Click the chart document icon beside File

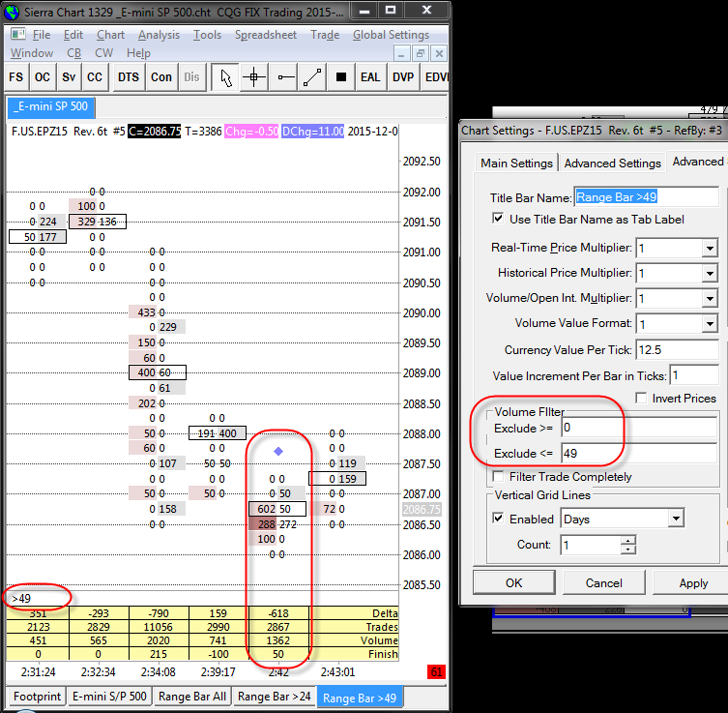18,34
